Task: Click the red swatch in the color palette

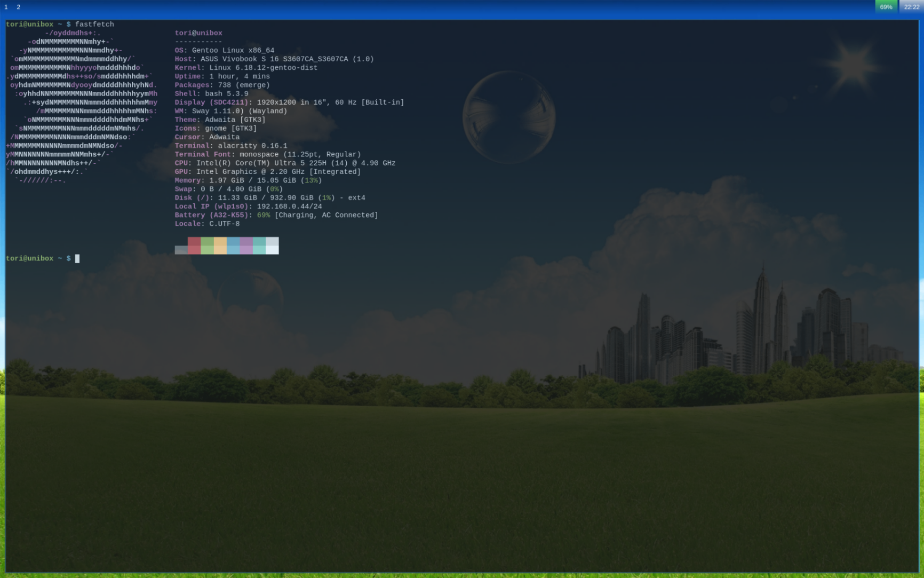Action: 194,246
